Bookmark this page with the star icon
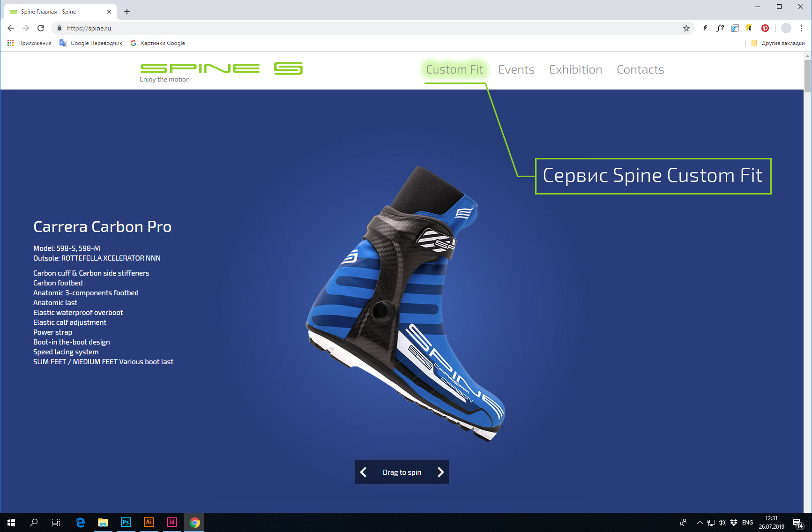The height and width of the screenshot is (532, 812). point(686,28)
